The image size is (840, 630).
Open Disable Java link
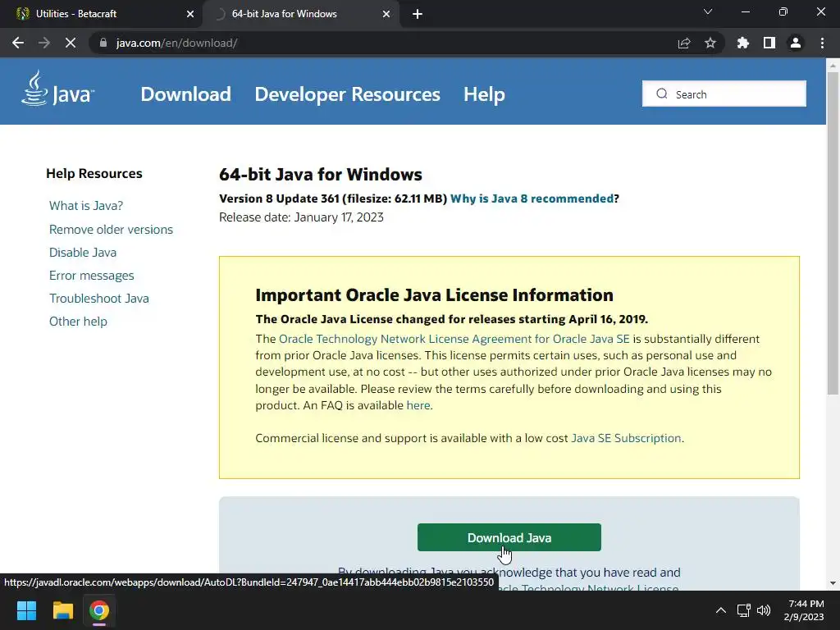tap(83, 253)
